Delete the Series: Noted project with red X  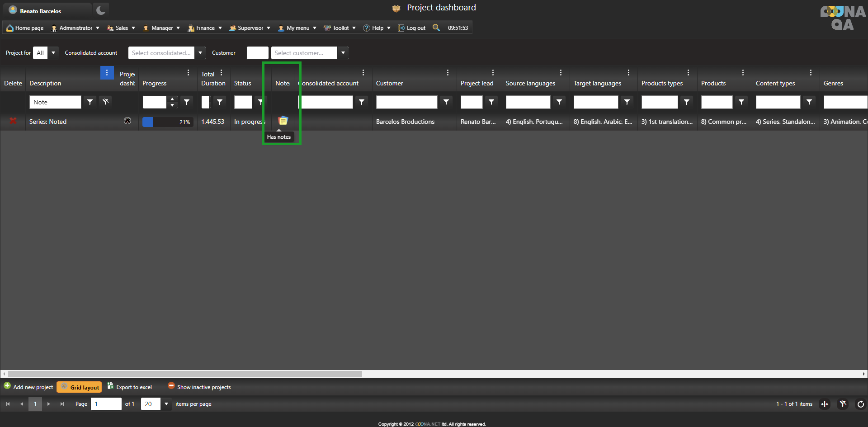point(13,121)
